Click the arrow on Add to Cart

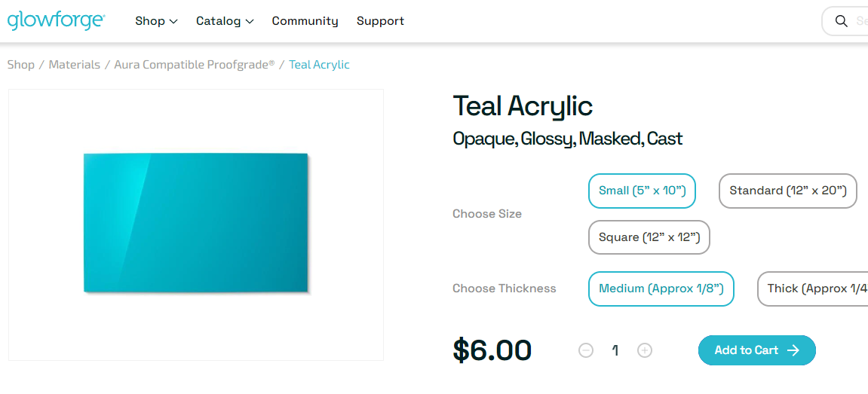click(x=793, y=350)
